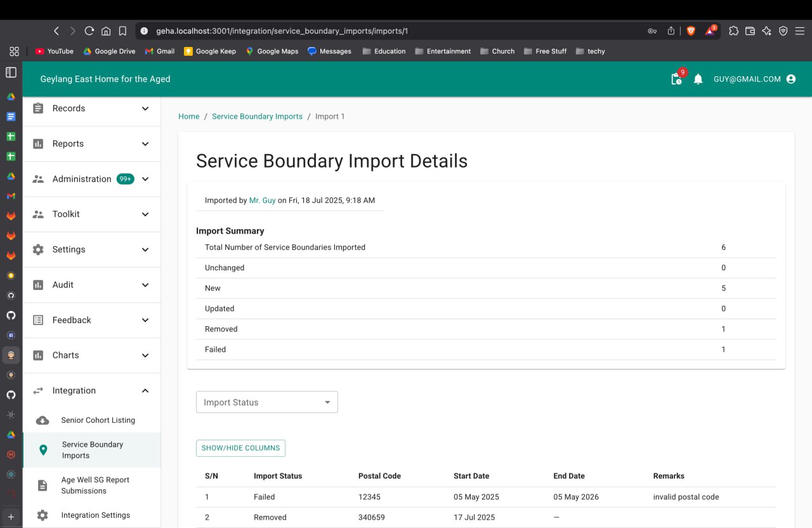Click the browser home icon
The width and height of the screenshot is (812, 528).
[106, 30]
